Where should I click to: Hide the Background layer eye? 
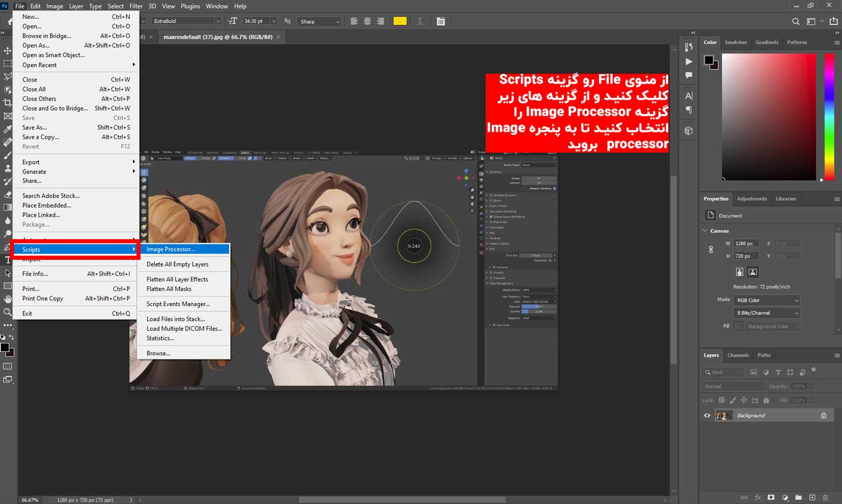click(x=707, y=415)
